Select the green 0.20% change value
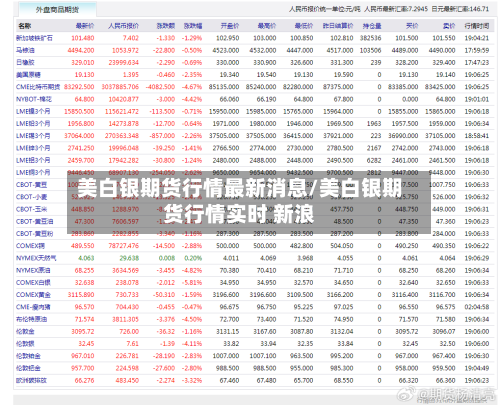This screenshot has height=406, width=500. (193, 258)
